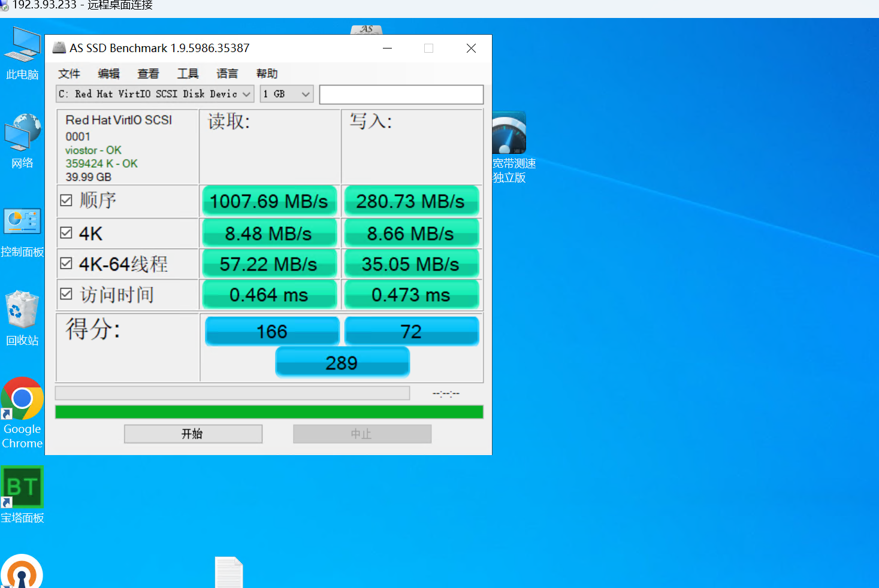The height and width of the screenshot is (588, 879).
Task: Click the 39.99 GB capacity text
Action: [89, 177]
